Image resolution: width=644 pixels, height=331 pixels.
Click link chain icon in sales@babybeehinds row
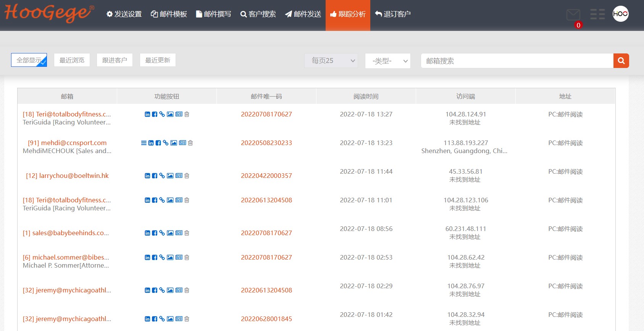tap(162, 233)
